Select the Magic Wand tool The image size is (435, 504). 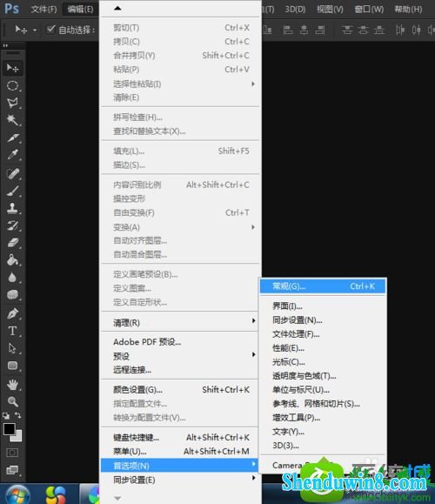click(x=12, y=120)
